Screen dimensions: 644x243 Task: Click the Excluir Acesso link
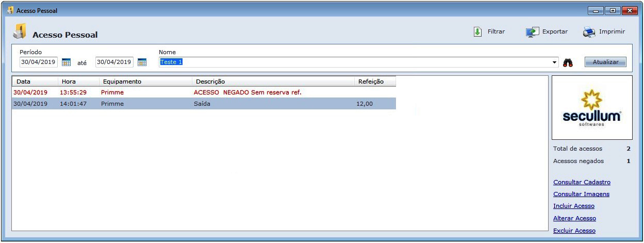pos(574,231)
